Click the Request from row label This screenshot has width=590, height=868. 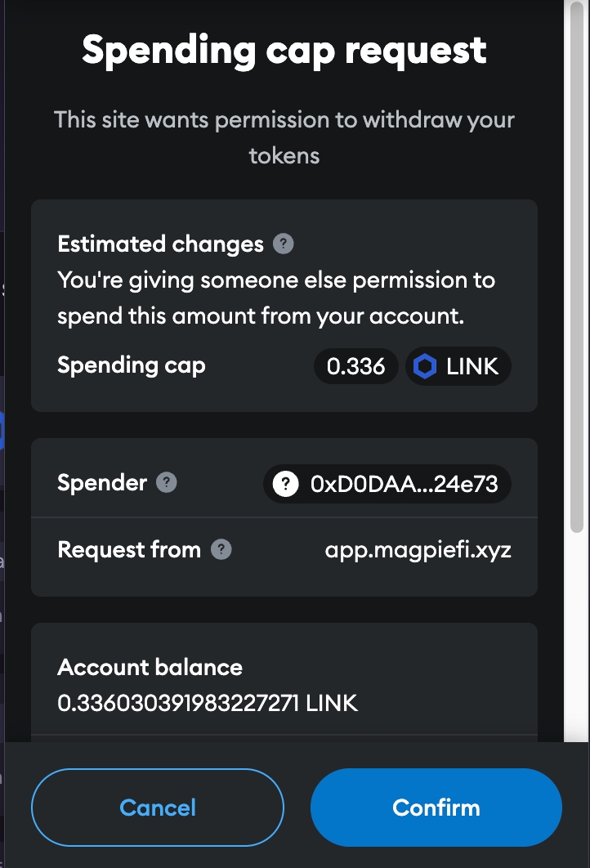coord(129,549)
